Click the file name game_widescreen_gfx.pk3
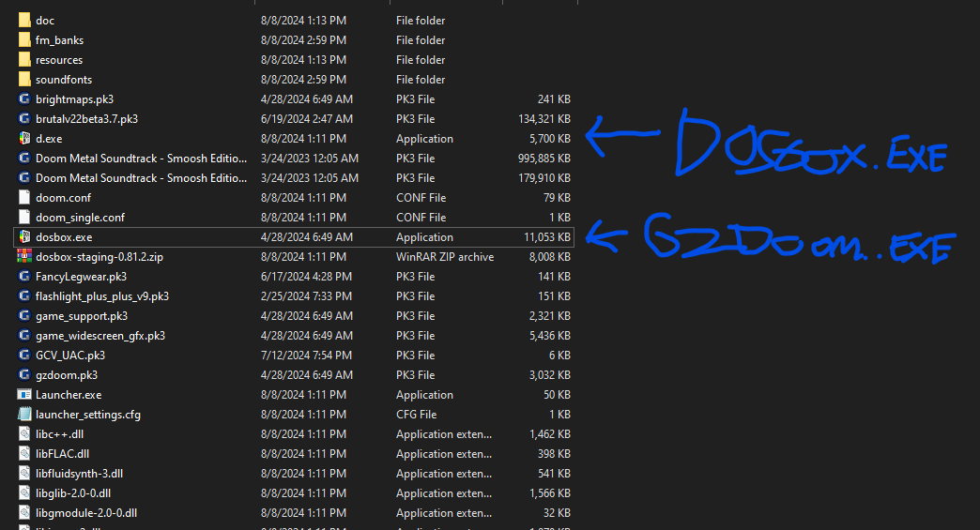Image resolution: width=980 pixels, height=530 pixels. (x=100, y=335)
